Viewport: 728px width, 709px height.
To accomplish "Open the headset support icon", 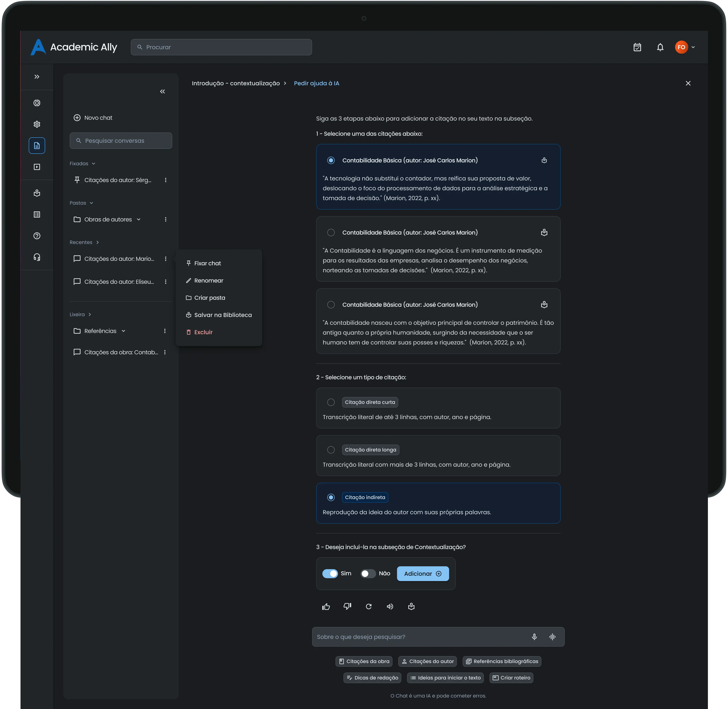I will (x=37, y=257).
